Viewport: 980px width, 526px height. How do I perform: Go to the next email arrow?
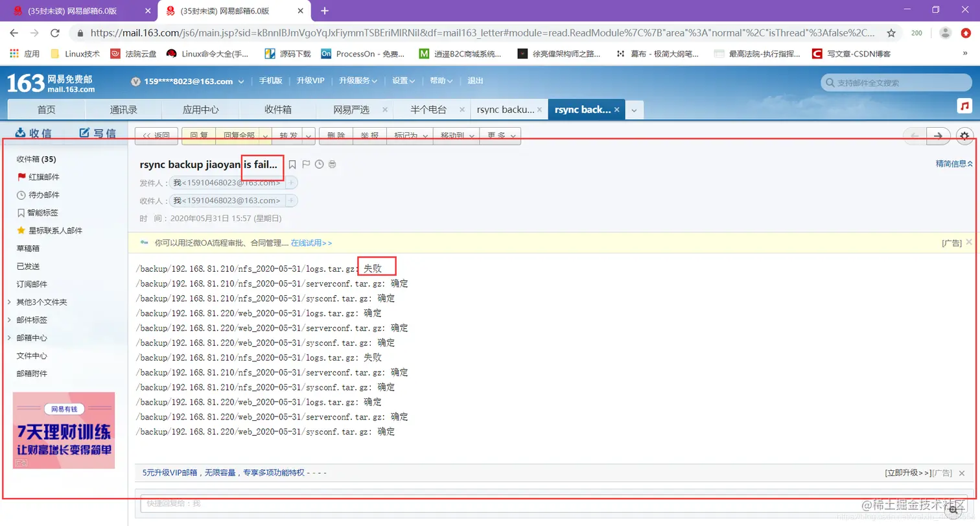coord(939,136)
